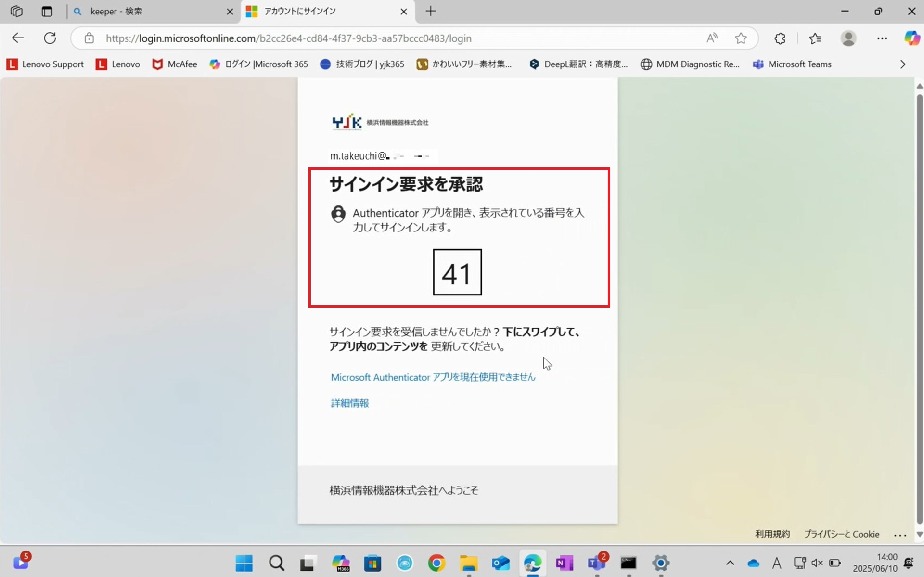Show hidden system tray icons
The height and width of the screenshot is (577, 924).
(730, 563)
